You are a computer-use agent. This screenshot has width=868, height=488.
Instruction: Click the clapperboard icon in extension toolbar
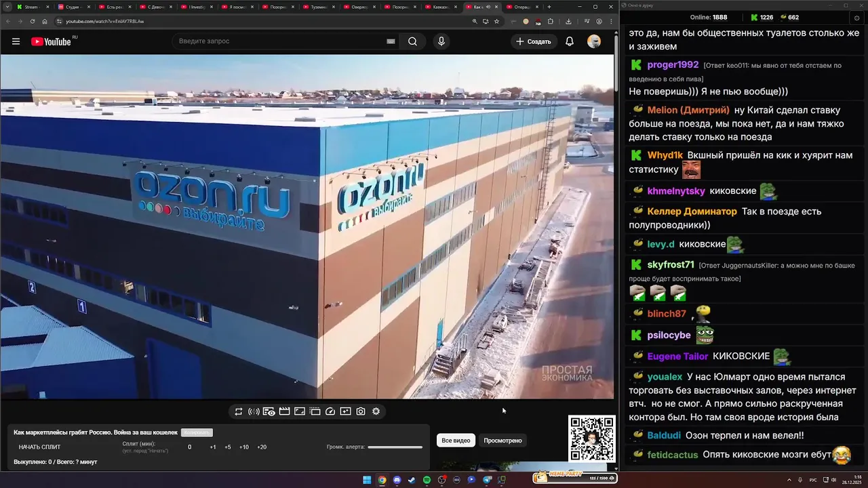pos(284,411)
